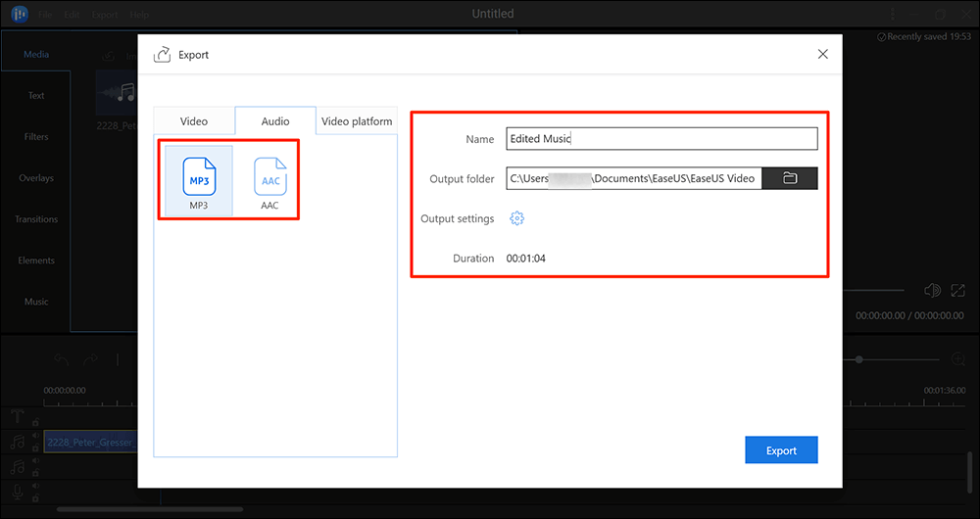Click the voiceover microphone track icon
Screen dimensions: 980x519
17,491
